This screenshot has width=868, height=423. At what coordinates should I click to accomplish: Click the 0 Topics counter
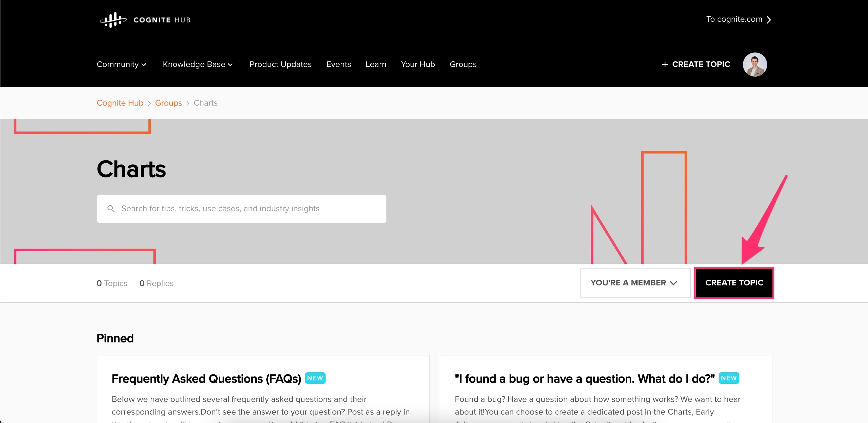(x=112, y=283)
